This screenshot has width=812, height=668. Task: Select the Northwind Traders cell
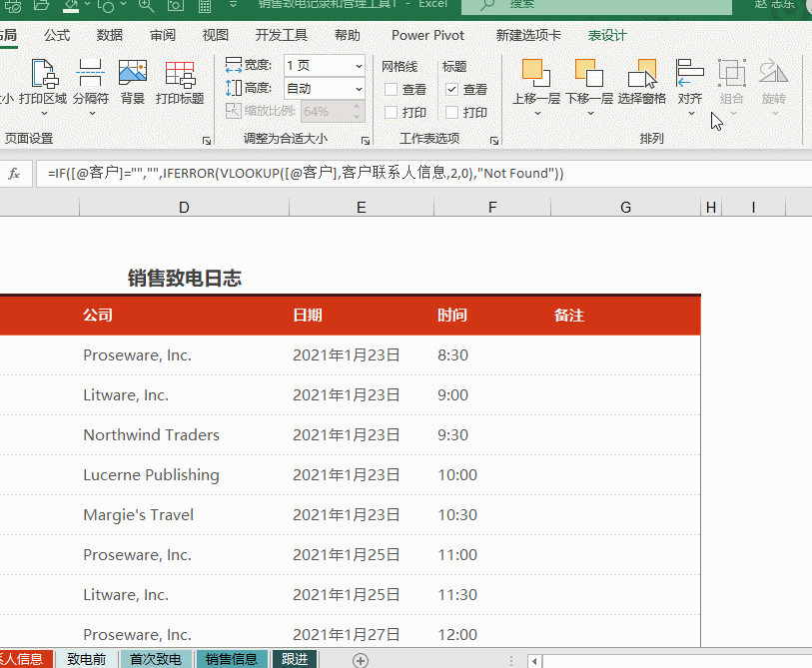[184, 435]
